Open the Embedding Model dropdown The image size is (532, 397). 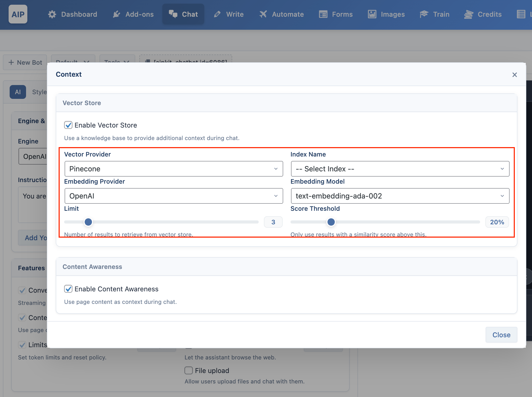(x=400, y=196)
